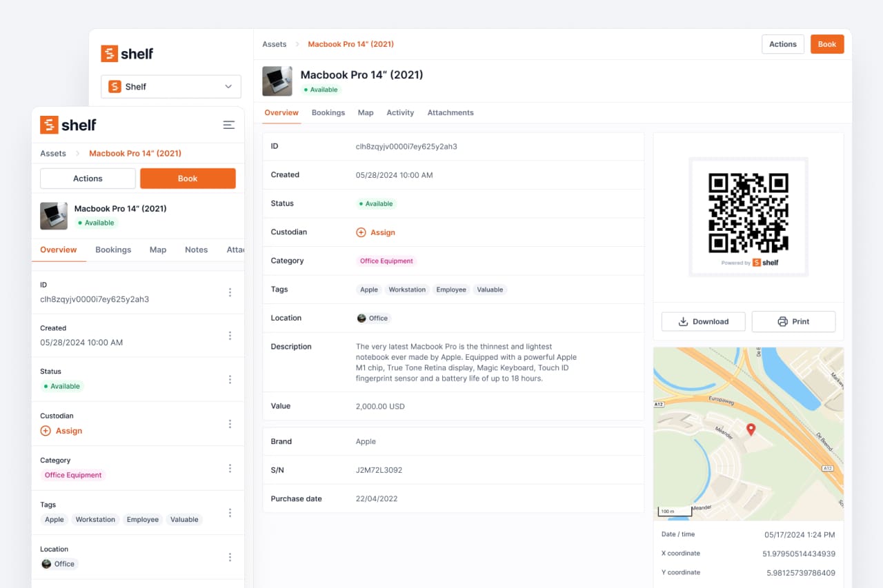The width and height of the screenshot is (883, 588).
Task: Open the Actions dropdown in the top bar
Action: (782, 43)
